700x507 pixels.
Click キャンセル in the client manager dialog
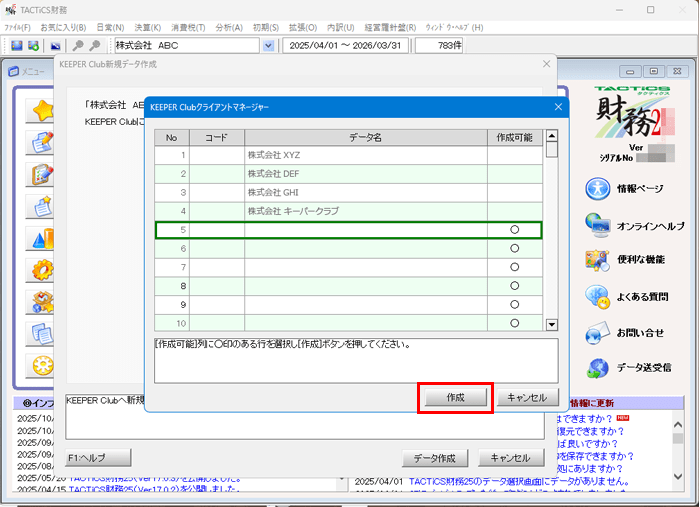tap(527, 397)
